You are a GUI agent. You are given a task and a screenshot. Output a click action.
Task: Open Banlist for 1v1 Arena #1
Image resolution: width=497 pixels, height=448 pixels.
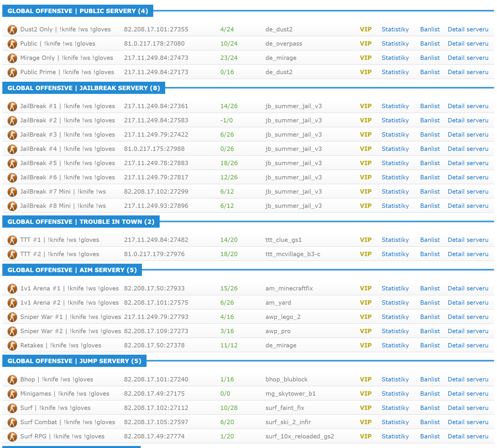(430, 288)
